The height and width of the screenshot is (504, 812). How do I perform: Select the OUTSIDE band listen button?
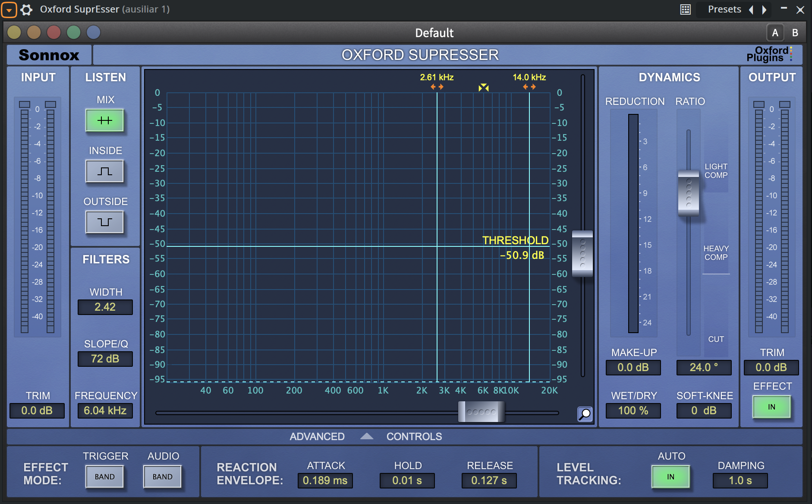pyautogui.click(x=105, y=222)
